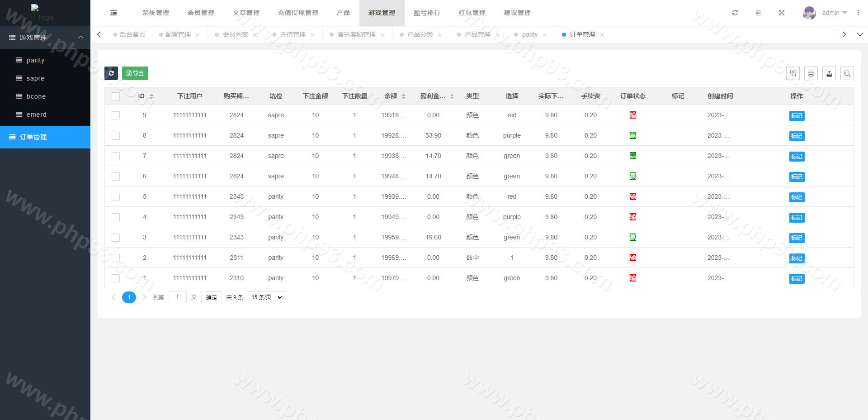The height and width of the screenshot is (420, 868).
Task: Open the 15 条/页 page size dropdown
Action: point(266,297)
